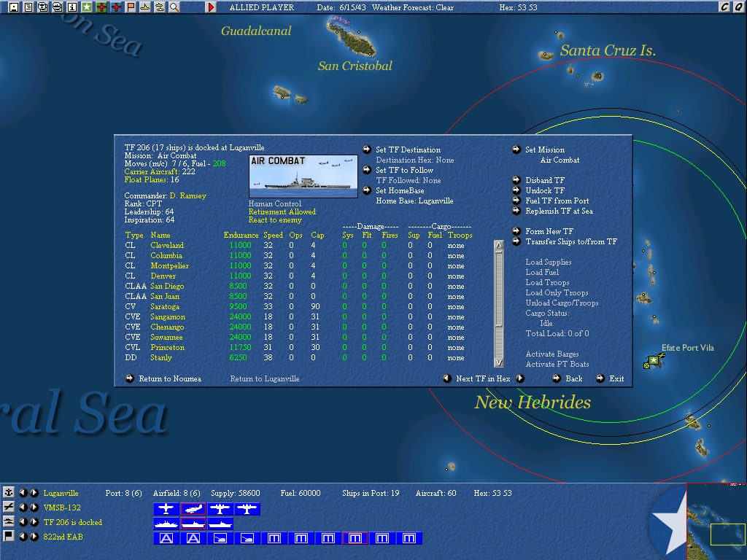
Task: Toggle the Human Control setting
Action: click(275, 203)
